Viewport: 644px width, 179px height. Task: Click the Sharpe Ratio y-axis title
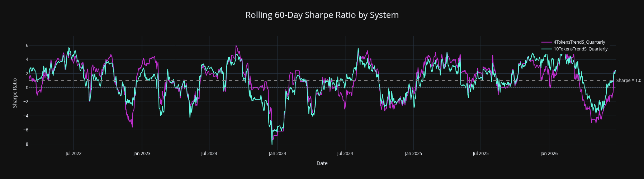[15, 93]
